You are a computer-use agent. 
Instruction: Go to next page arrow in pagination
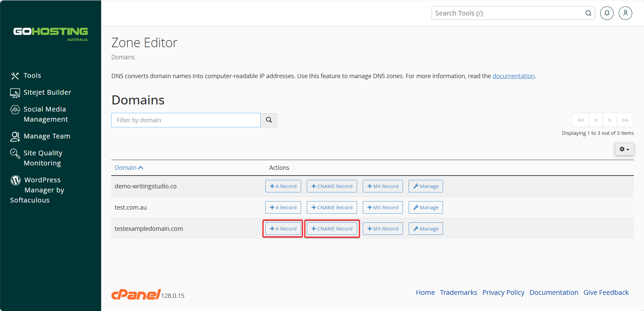pyautogui.click(x=610, y=120)
